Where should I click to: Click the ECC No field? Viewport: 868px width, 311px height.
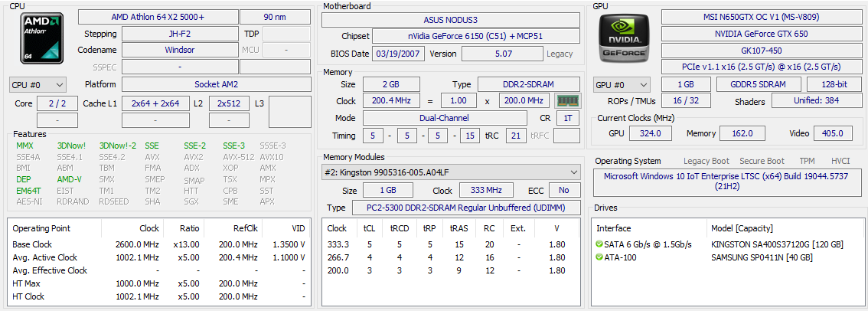pyautogui.click(x=564, y=190)
